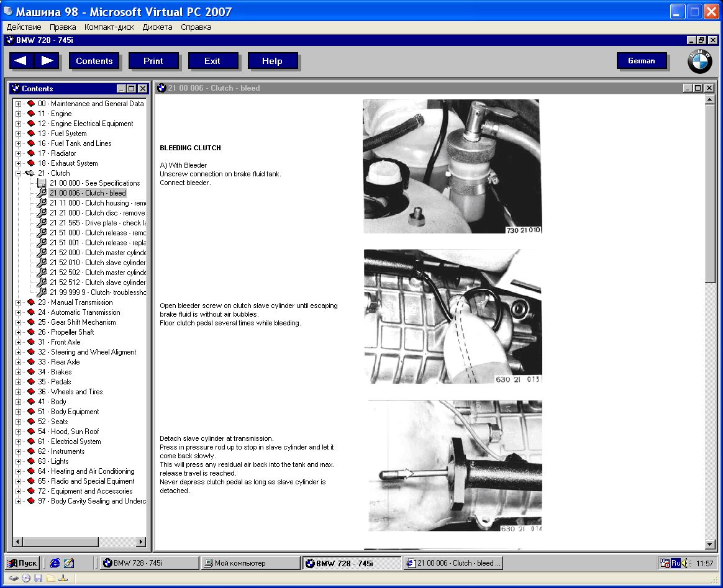
Task: Click the volume speaker tray icon
Action: (685, 563)
